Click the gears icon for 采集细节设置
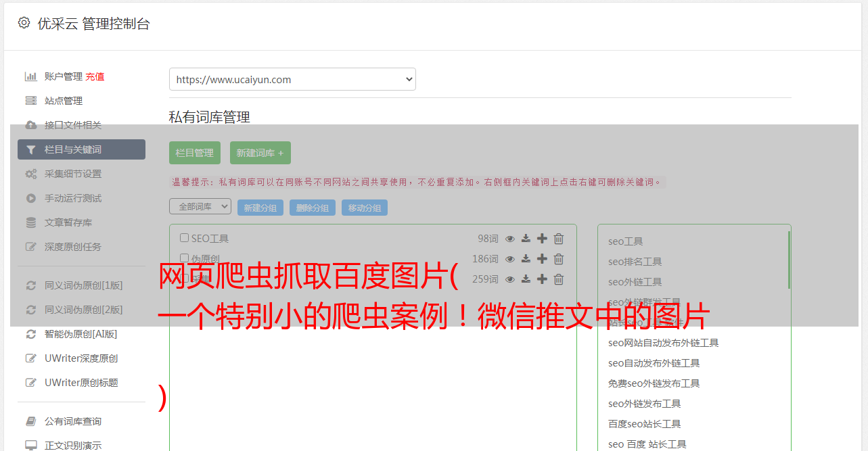Screen dimensions: 868x451 (x=30, y=174)
